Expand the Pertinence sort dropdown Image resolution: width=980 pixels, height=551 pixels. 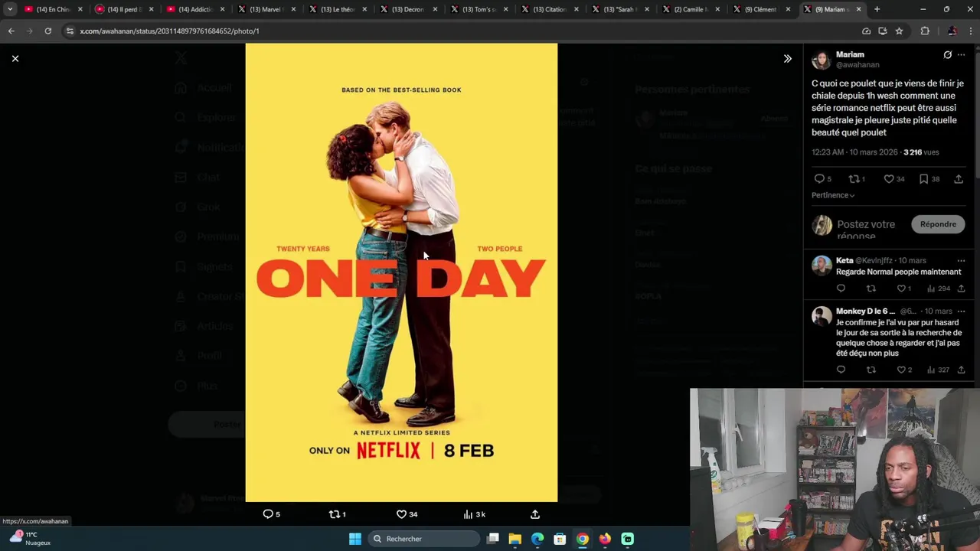coord(833,195)
